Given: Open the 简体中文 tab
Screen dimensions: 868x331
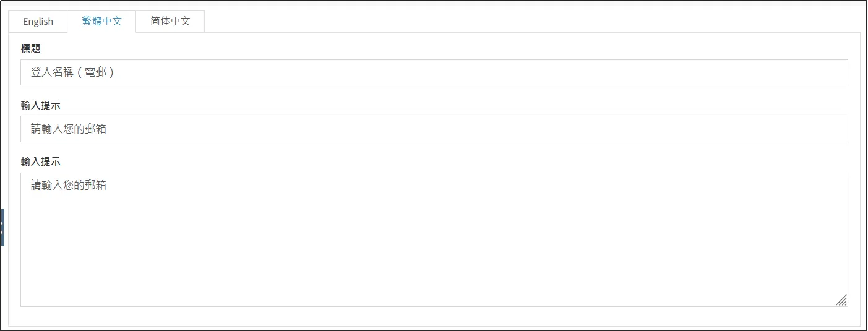Looking at the screenshot, I should tap(170, 22).
